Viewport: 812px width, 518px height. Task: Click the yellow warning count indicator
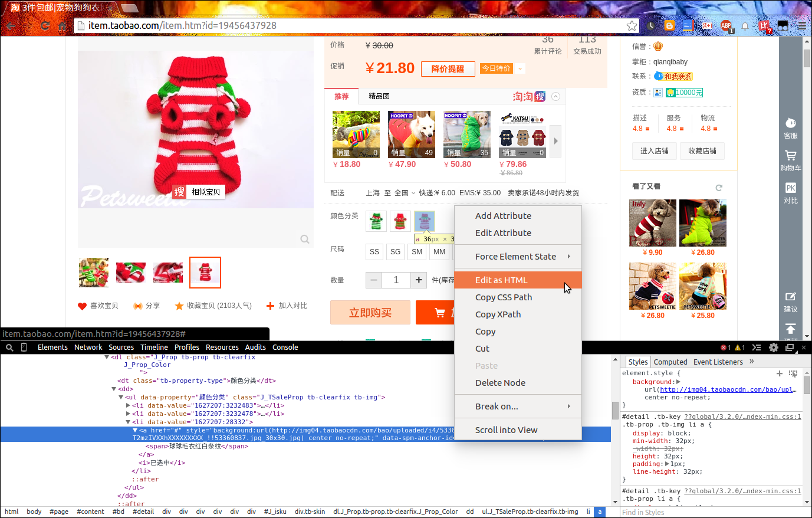[x=739, y=347]
